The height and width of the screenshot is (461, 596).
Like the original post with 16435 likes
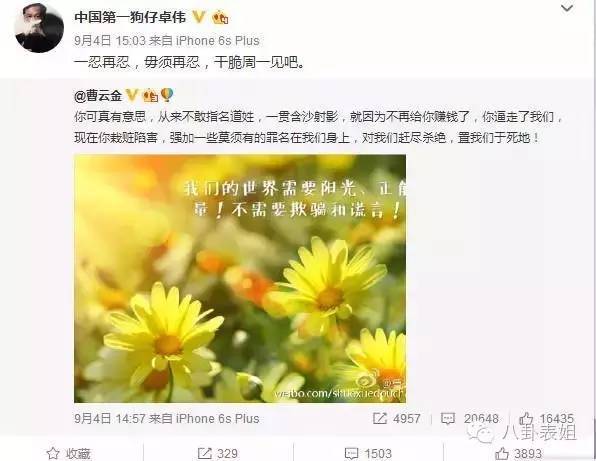click(x=546, y=418)
